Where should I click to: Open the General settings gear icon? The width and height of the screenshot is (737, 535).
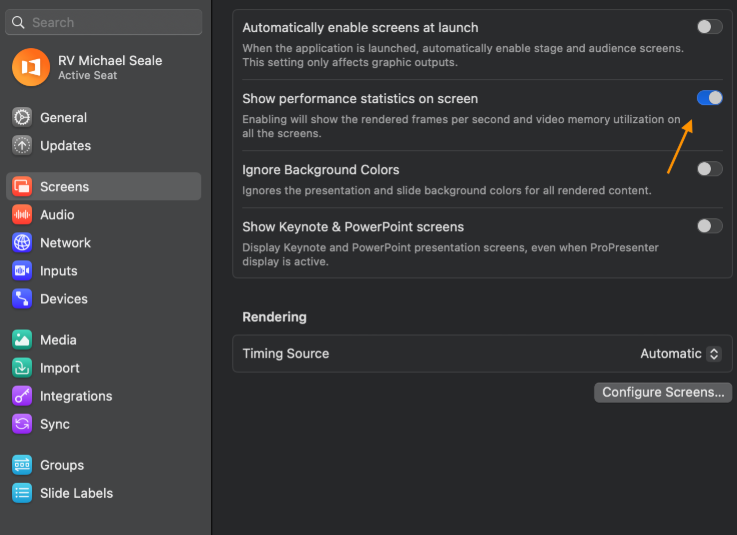point(22,117)
